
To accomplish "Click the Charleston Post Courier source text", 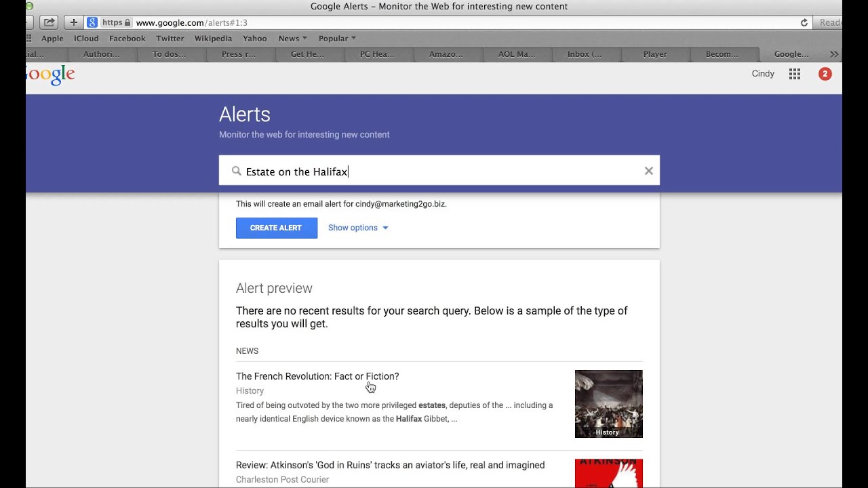I will pyautogui.click(x=283, y=479).
